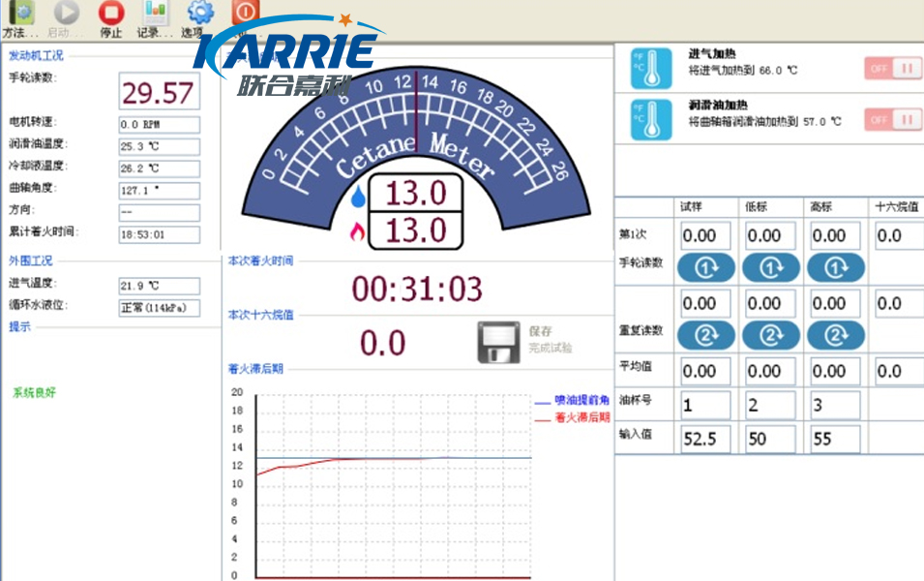Click the grayed 启动 start play button
Screen dimensions: 924x581
(x=67, y=14)
